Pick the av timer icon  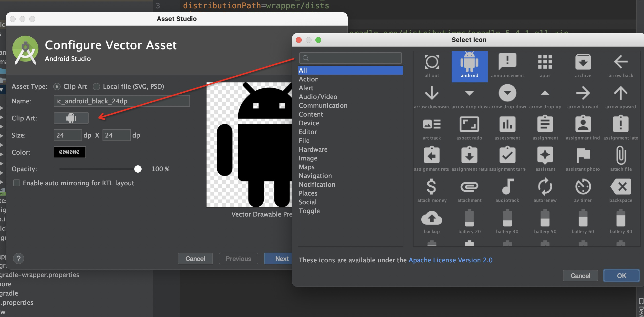point(583,187)
